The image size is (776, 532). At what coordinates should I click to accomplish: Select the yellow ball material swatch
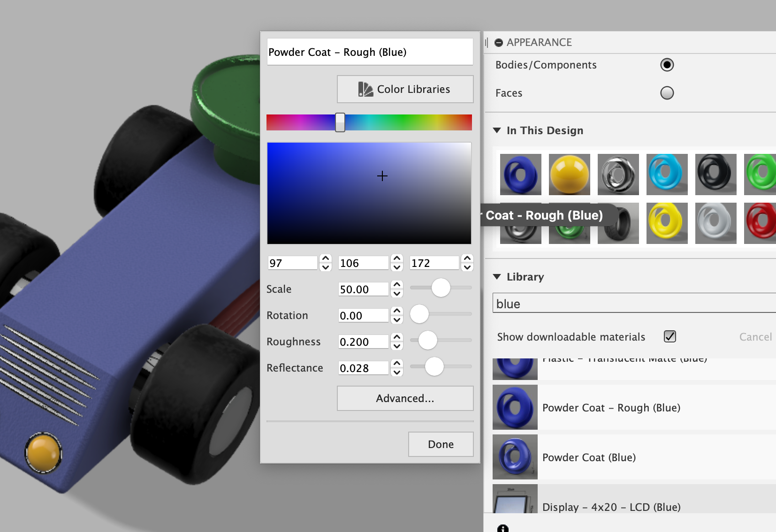(569, 175)
